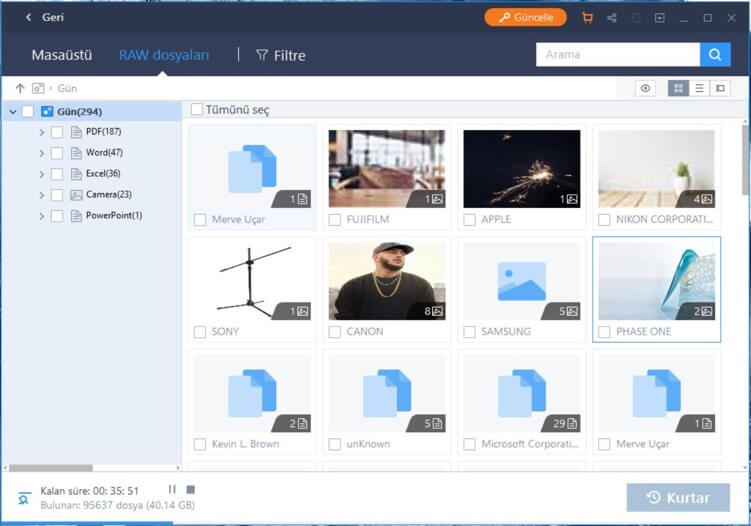Collapse the Gün(294) root node
This screenshot has width=751, height=526.
coord(12,112)
